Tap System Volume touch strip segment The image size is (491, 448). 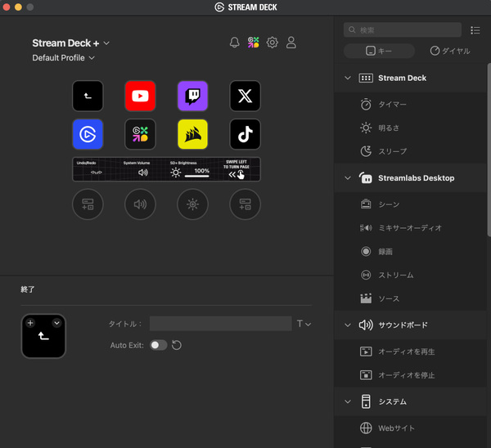click(142, 169)
